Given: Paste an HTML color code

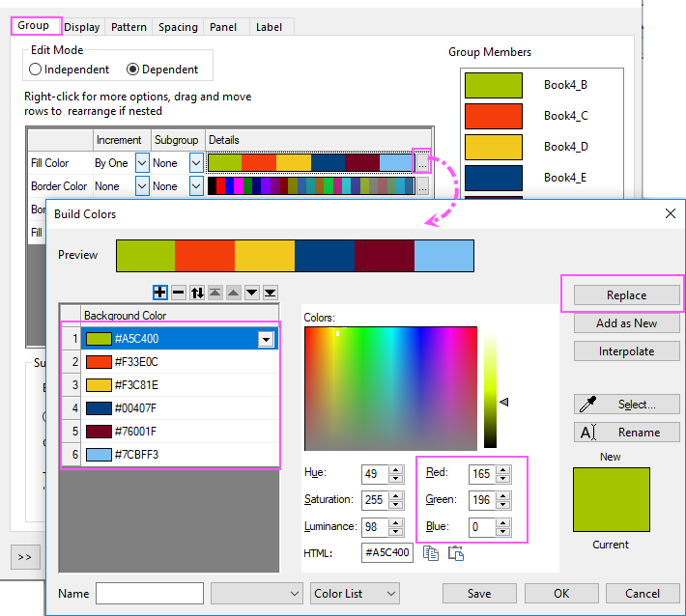Looking at the screenshot, I should 456,553.
